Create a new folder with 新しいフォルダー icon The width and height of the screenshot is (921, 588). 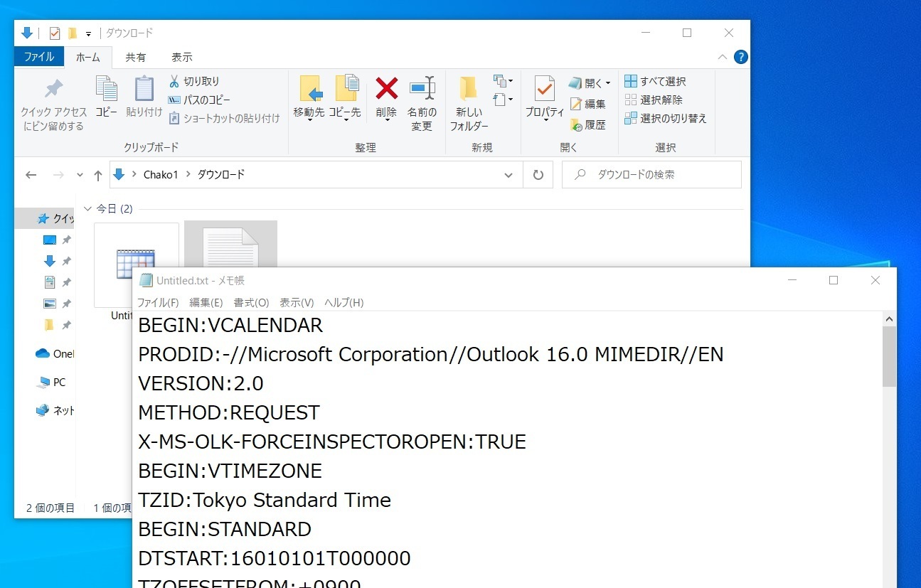pyautogui.click(x=469, y=89)
